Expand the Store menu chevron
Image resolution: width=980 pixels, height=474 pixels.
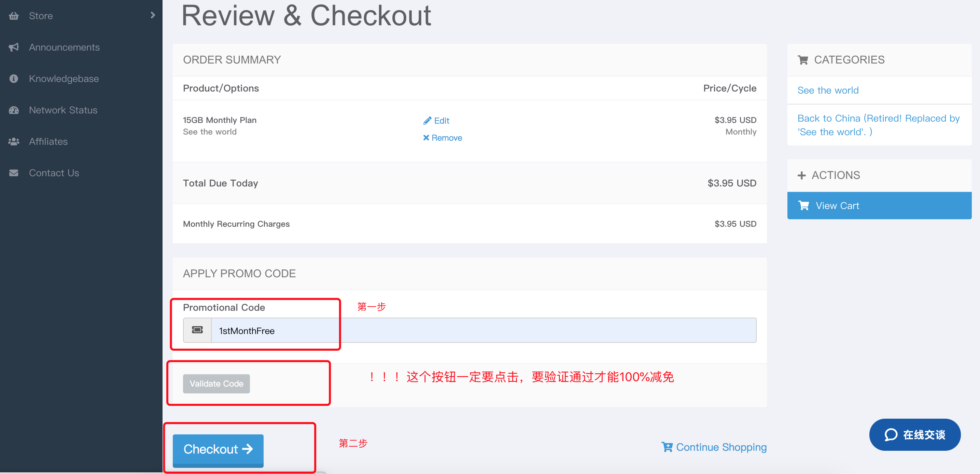point(153,15)
